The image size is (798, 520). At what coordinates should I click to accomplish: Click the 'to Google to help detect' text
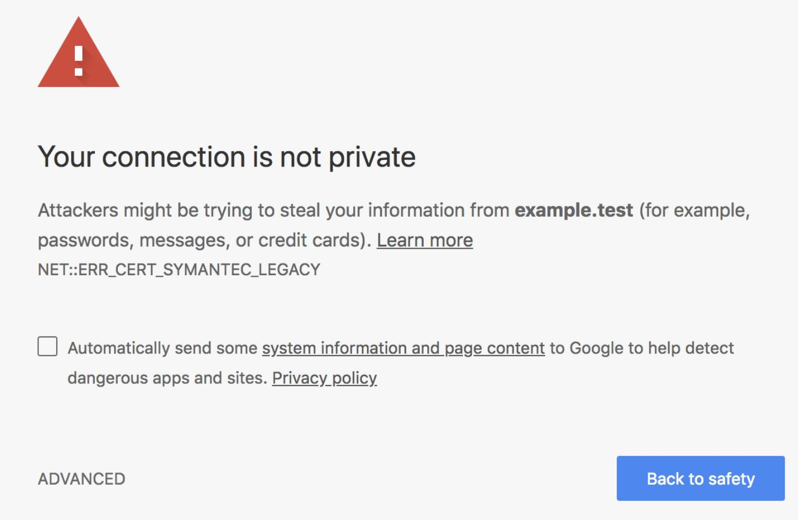click(641, 348)
